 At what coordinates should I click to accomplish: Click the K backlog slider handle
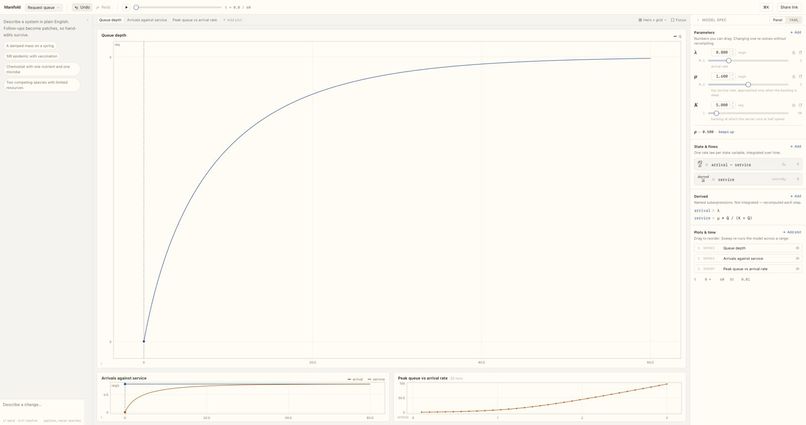click(716, 113)
